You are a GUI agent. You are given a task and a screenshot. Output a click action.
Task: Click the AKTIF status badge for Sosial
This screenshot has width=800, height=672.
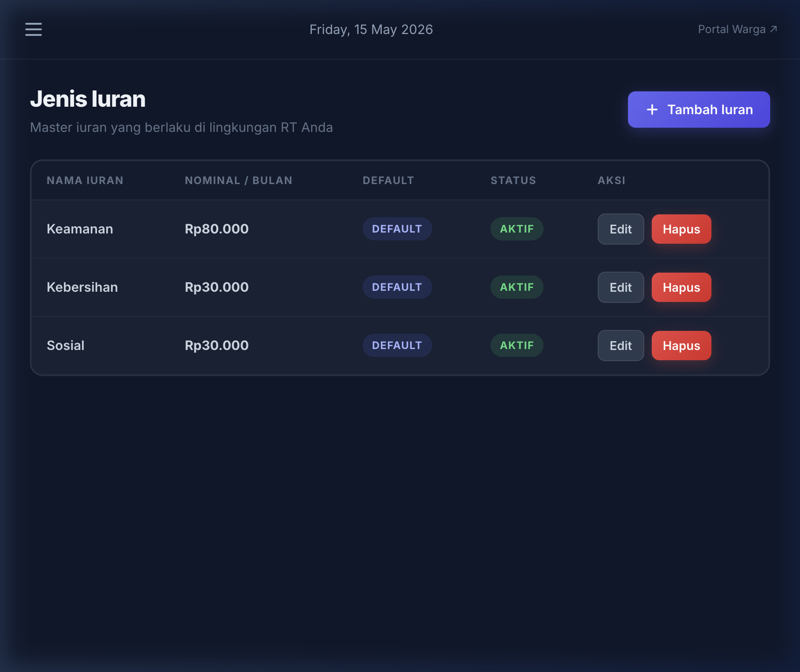coord(517,345)
